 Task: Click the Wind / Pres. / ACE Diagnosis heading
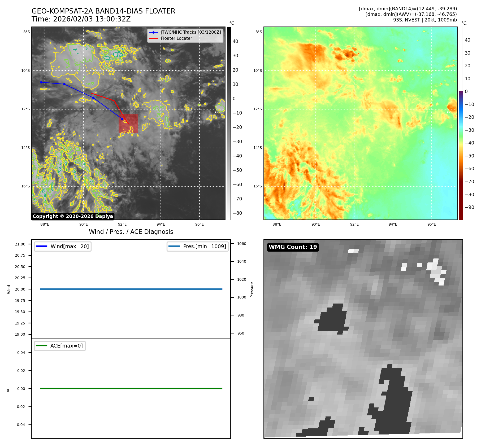click(131, 232)
